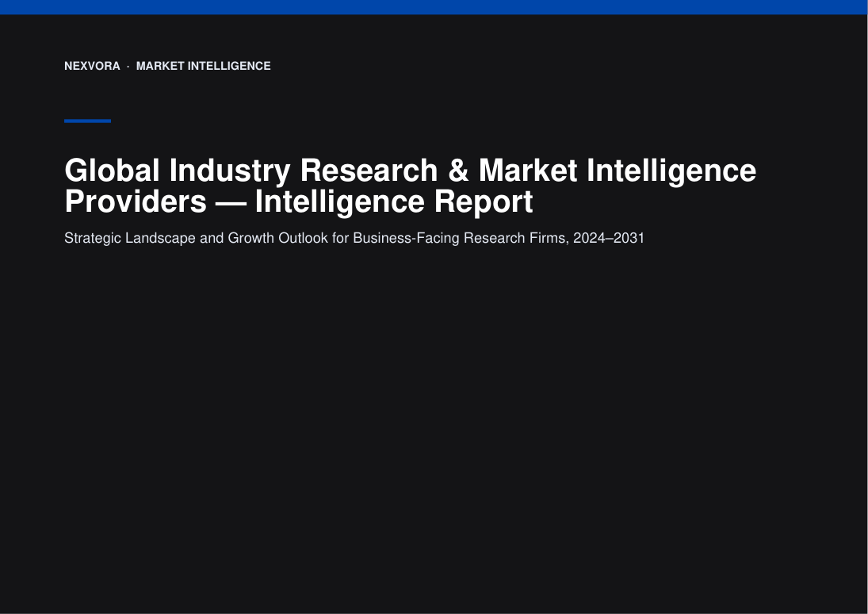Select the title line "Global Industry Research & Market Intelligence"
Image resolution: width=868 pixels, height=614 pixels.
click(410, 170)
